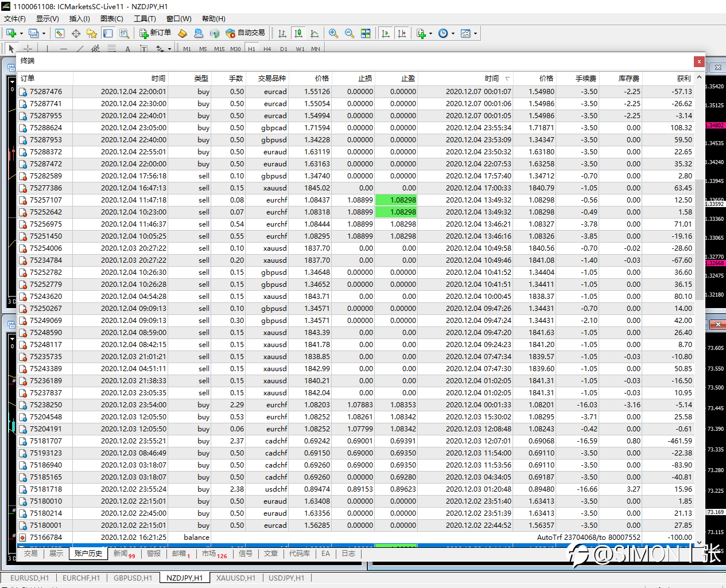The width and height of the screenshot is (726, 588).
Task: Open the 文件(F) menu
Action: (x=15, y=19)
